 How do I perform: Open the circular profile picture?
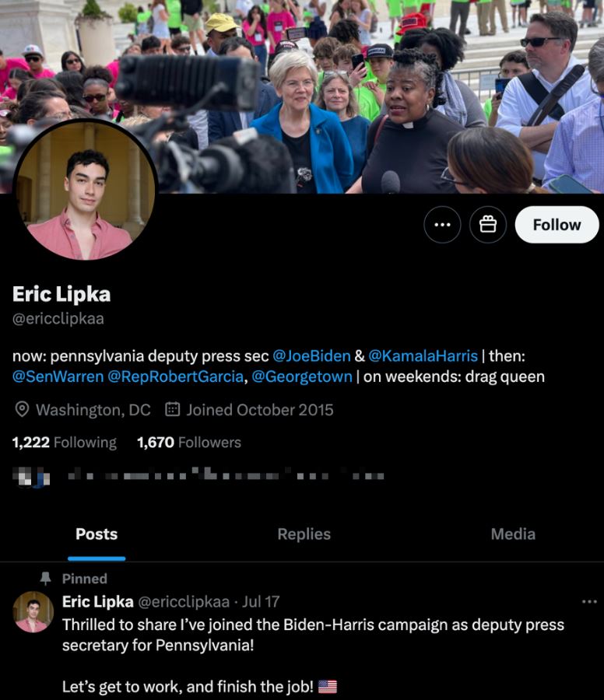(x=85, y=190)
